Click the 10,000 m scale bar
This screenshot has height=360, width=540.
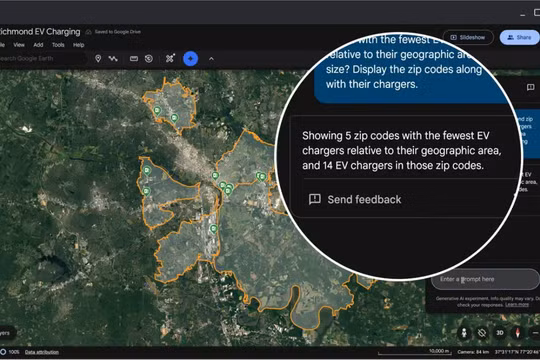(x=415, y=352)
